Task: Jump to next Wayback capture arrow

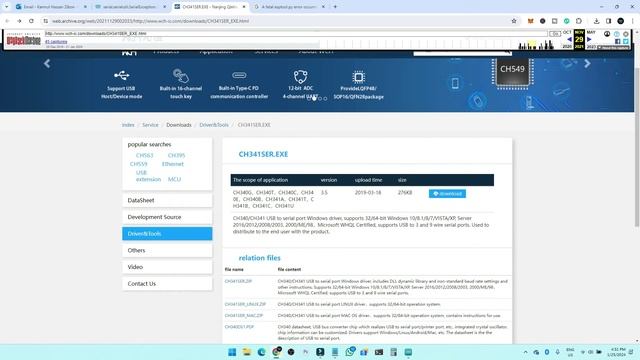Action: coord(589,40)
